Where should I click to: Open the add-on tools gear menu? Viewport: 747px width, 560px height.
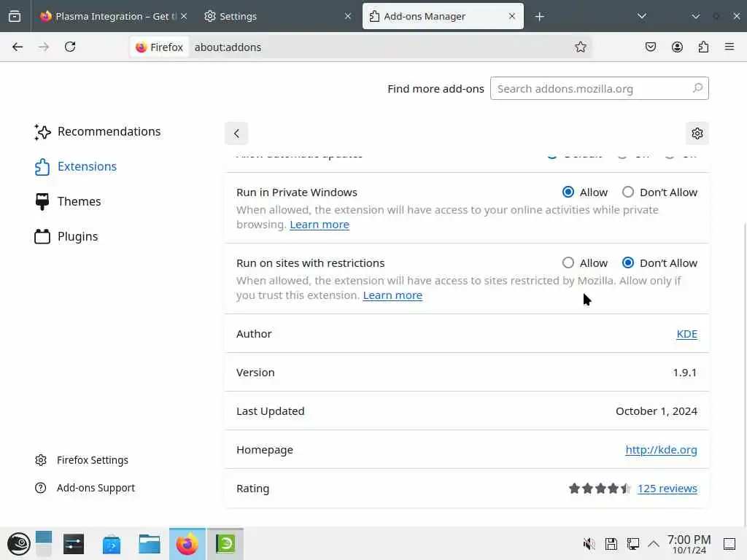pos(697,133)
